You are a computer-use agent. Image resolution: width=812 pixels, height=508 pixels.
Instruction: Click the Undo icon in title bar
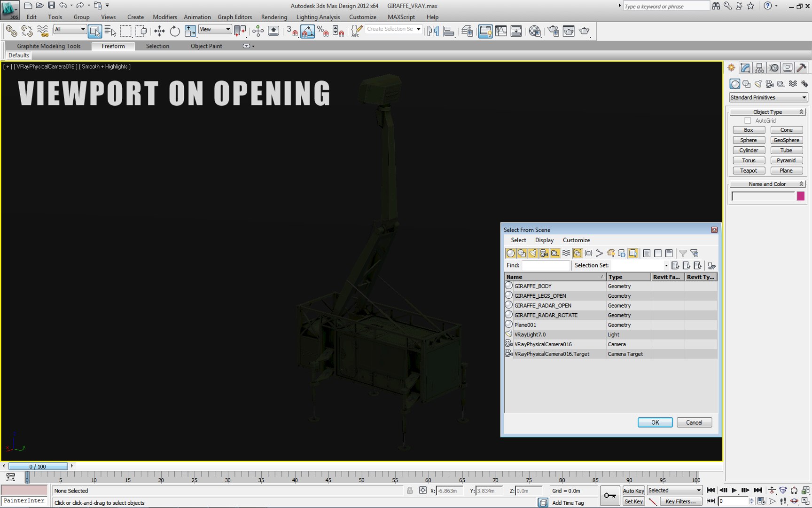(63, 6)
